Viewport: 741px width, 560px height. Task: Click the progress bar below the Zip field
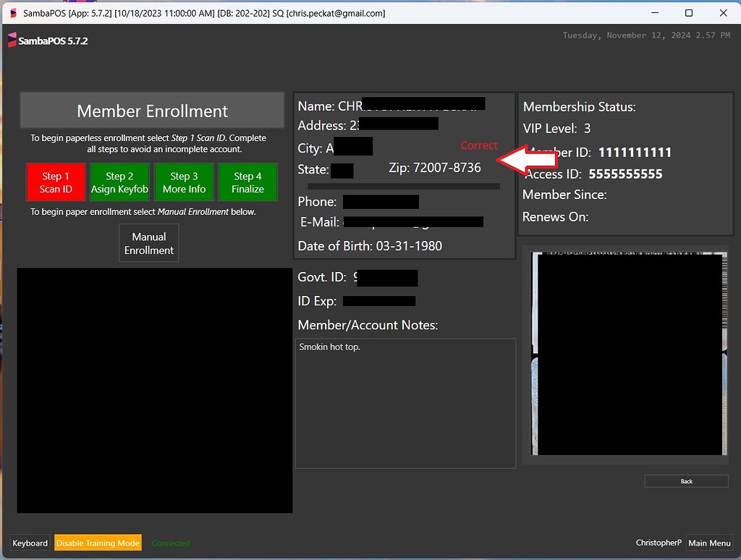(403, 186)
